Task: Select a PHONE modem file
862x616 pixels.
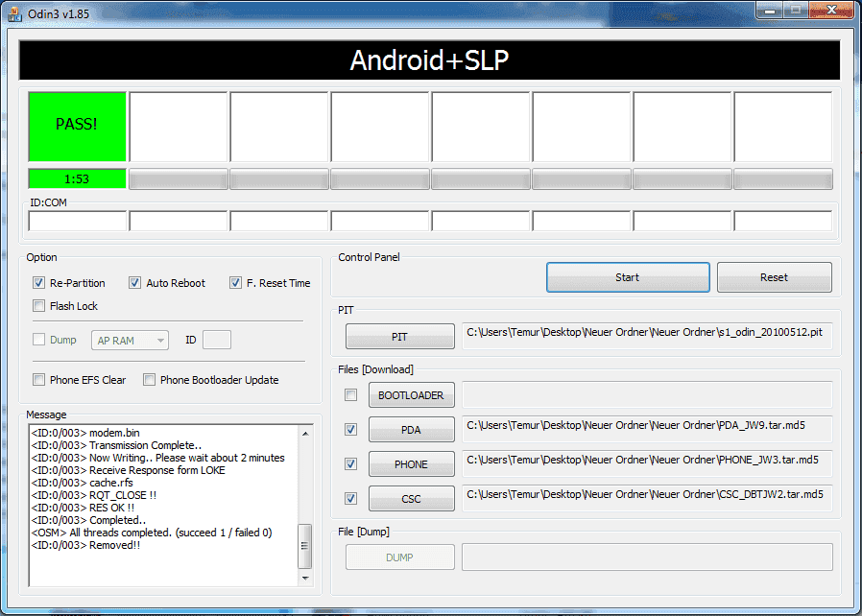Action: click(411, 464)
